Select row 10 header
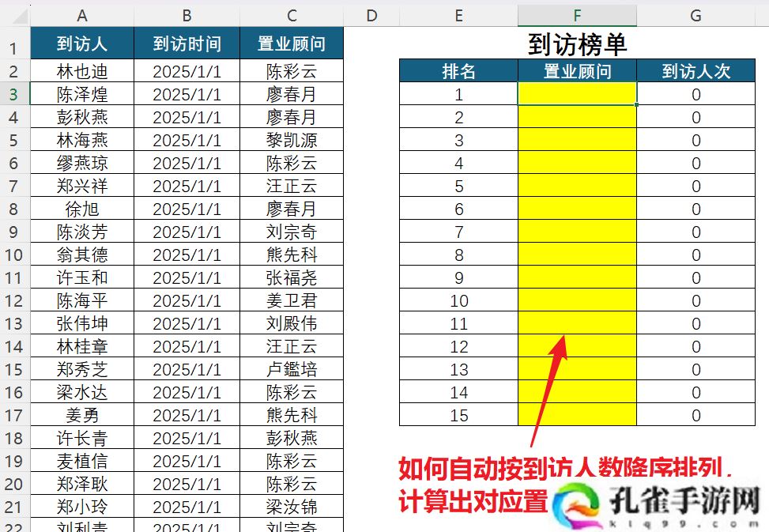The image size is (769, 532). pyautogui.click(x=15, y=255)
